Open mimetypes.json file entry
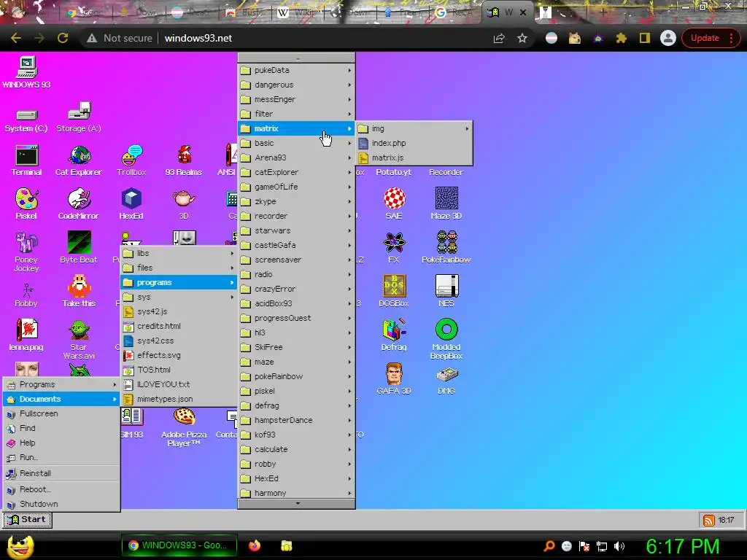This screenshot has width=747, height=560. (179, 399)
